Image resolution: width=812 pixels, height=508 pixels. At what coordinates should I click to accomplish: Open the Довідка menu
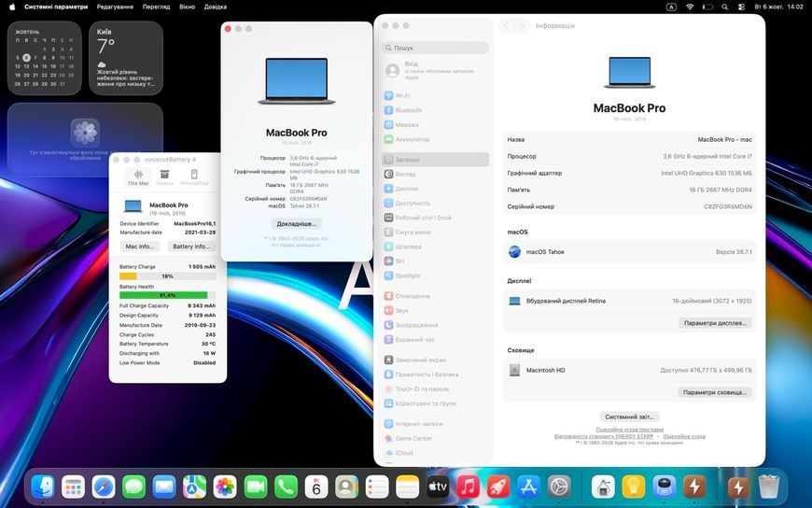pyautogui.click(x=216, y=7)
